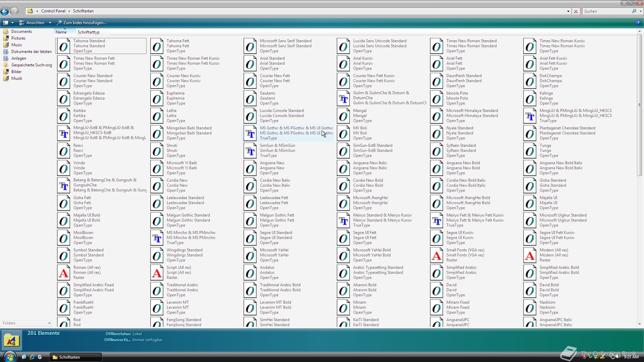Sort by the Name column header
The height and width of the screenshot is (362, 644).
coord(64,32)
